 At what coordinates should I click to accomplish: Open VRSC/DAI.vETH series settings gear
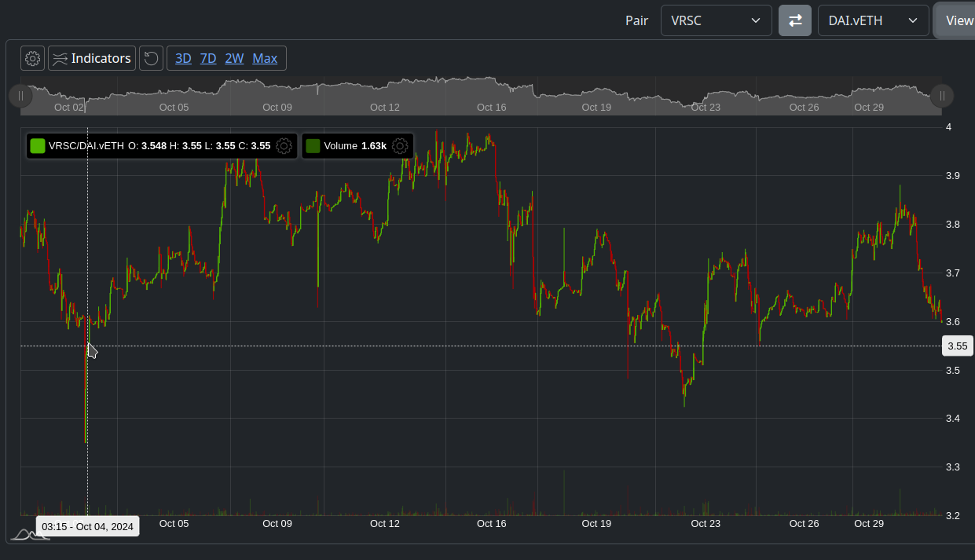point(284,145)
